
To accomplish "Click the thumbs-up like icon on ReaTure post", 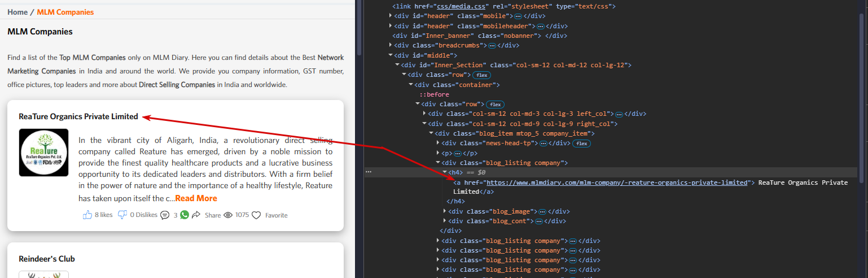I will point(87,215).
